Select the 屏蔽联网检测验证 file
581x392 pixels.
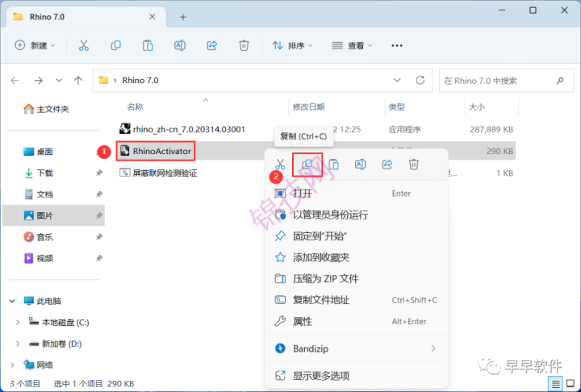point(158,173)
